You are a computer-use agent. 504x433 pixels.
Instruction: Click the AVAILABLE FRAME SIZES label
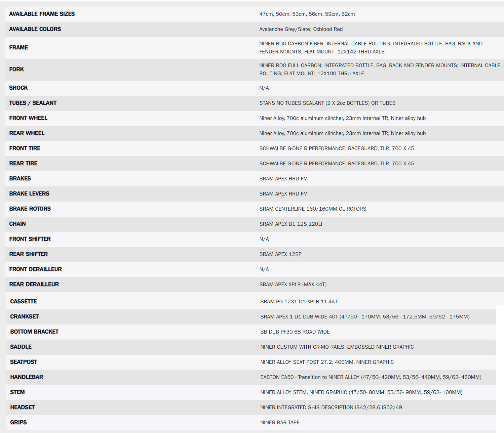pos(42,14)
